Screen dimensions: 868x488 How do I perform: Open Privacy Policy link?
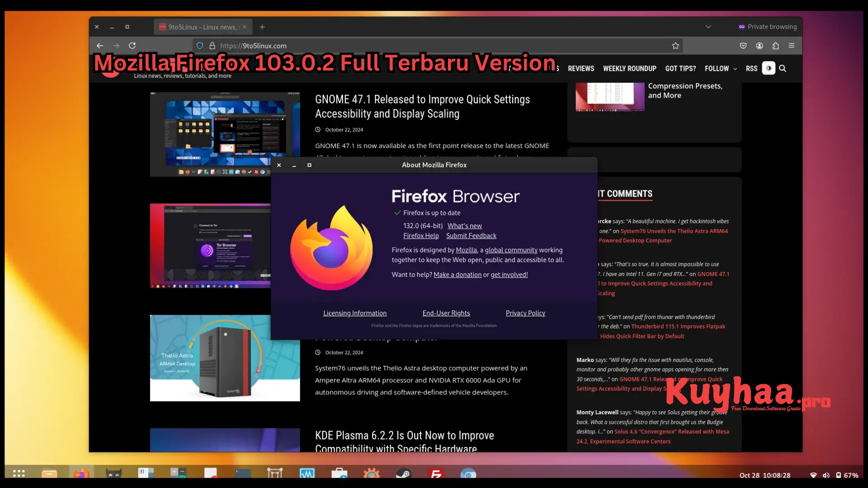(525, 313)
